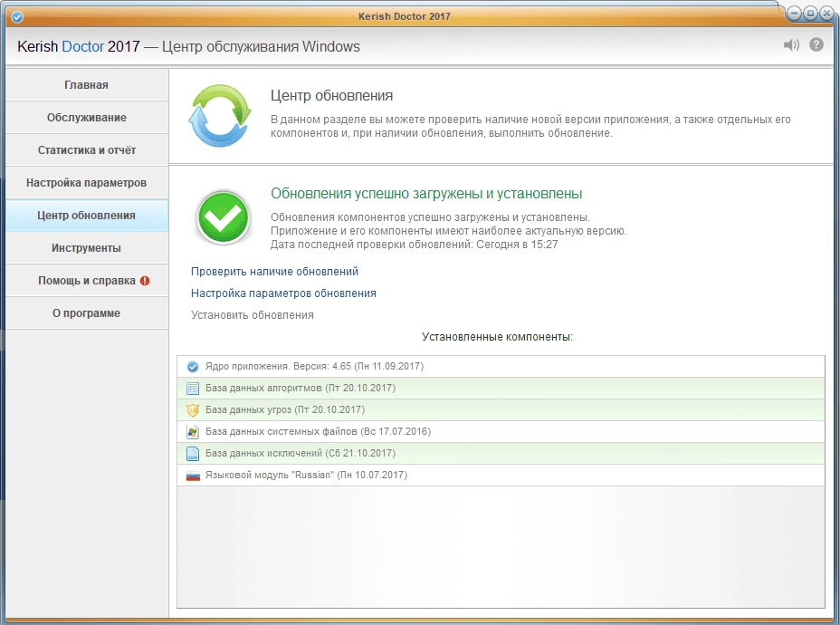Select Центр обновления in sidebar
Viewport: 840px width, 625px height.
[87, 216]
